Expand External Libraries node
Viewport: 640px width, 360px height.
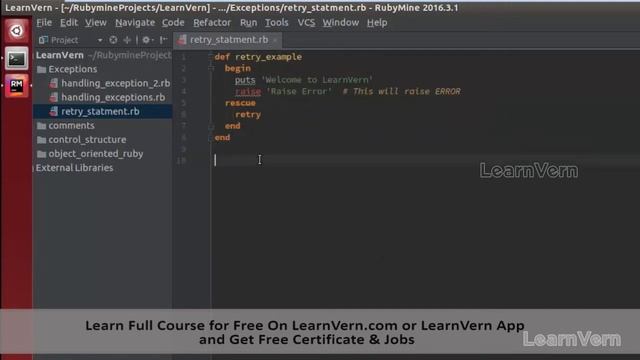click(33, 168)
